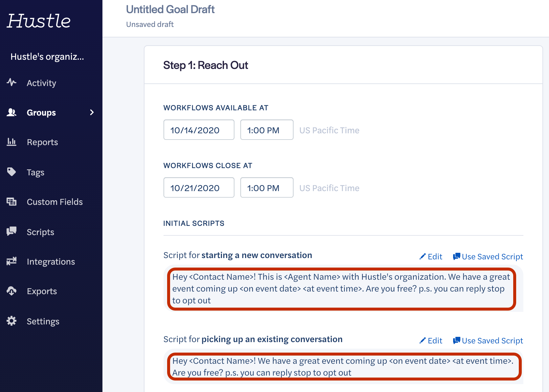This screenshot has height=392, width=549.
Task: Click the Reports bar chart icon
Action: tap(11, 142)
